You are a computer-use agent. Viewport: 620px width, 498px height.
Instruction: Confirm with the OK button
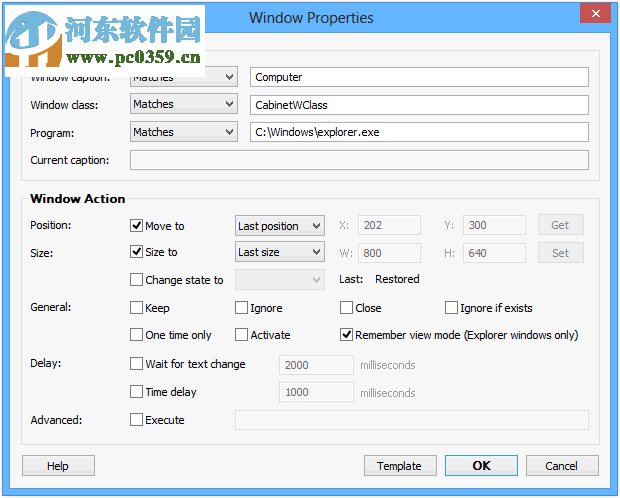tap(481, 466)
